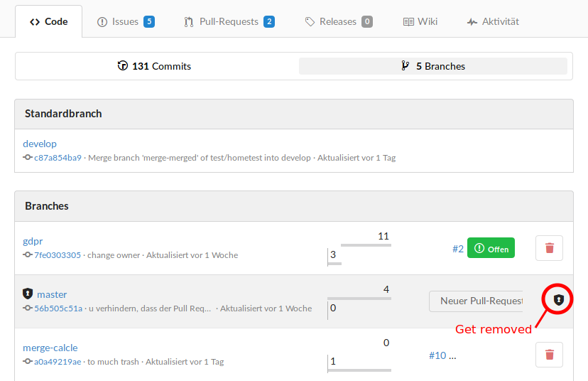Click the shield icon beside master

point(28,294)
